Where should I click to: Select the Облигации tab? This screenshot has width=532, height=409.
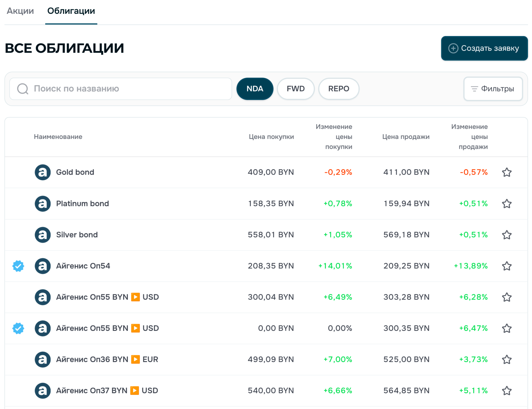(x=71, y=11)
